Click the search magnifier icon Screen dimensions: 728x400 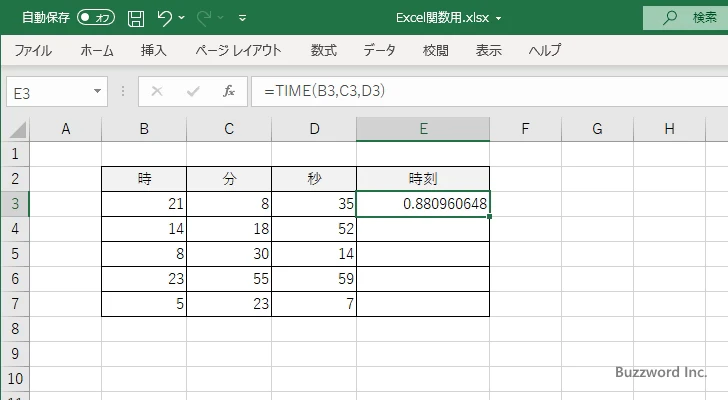click(x=667, y=18)
